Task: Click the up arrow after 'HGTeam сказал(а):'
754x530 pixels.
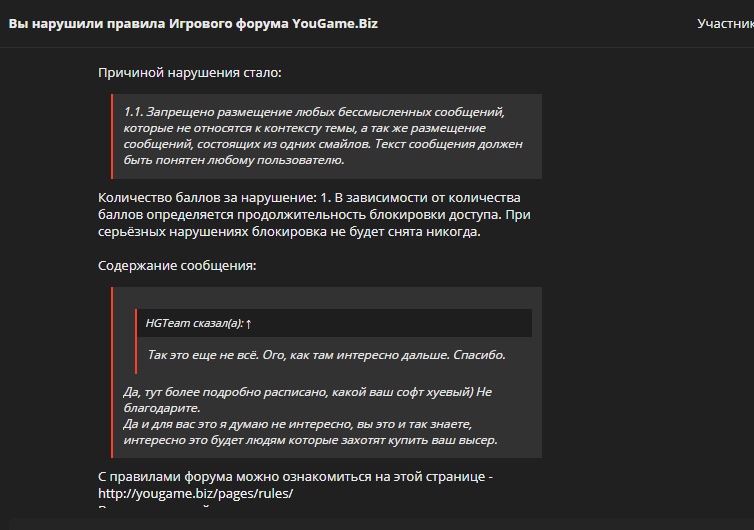Action: click(x=248, y=324)
